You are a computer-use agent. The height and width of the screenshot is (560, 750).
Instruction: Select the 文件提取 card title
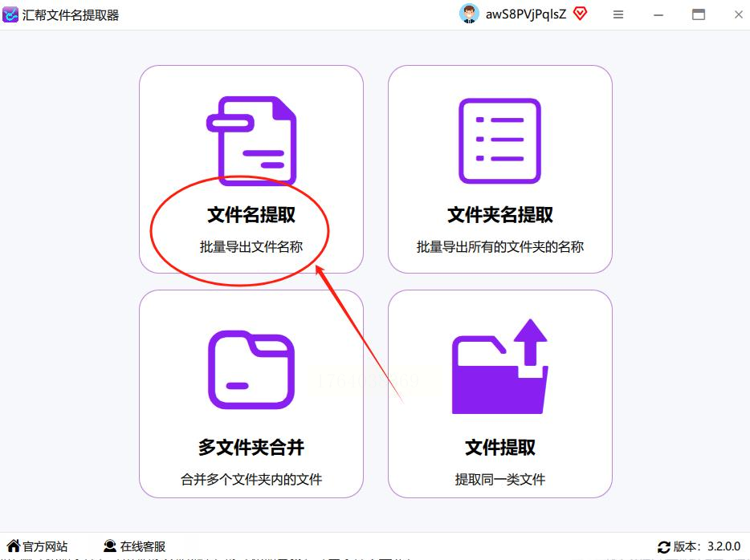(x=499, y=447)
